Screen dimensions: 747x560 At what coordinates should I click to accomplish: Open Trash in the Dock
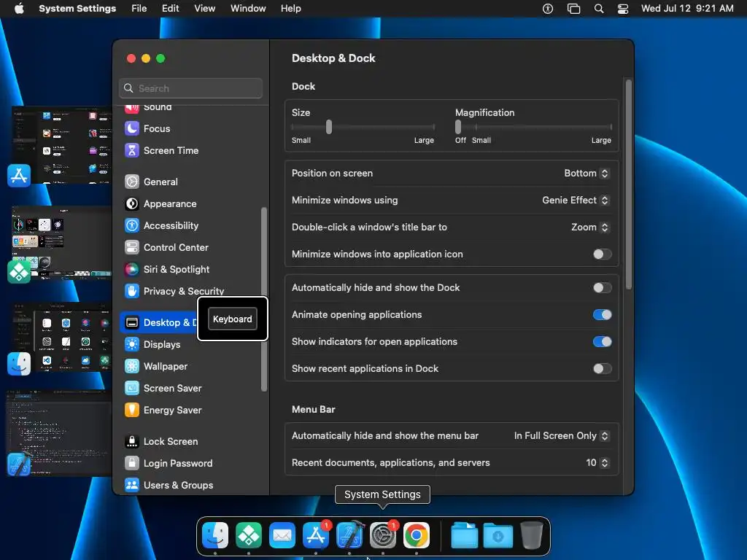pyautogui.click(x=532, y=536)
